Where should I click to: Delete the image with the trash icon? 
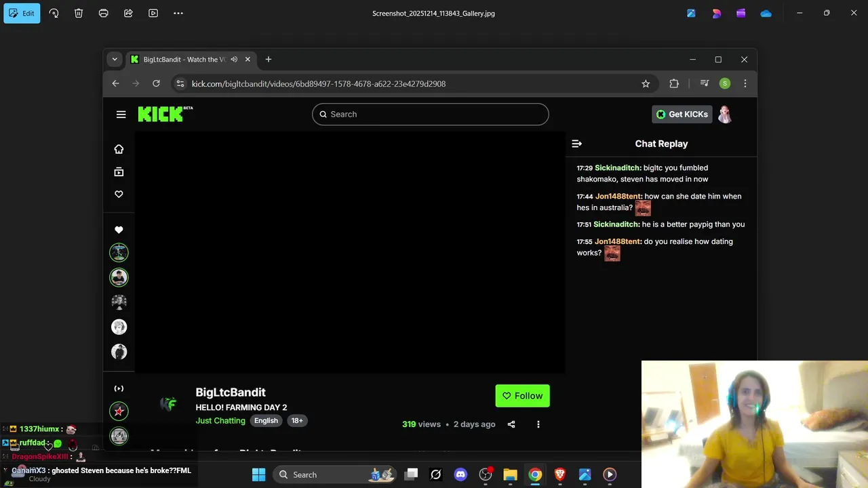(79, 13)
